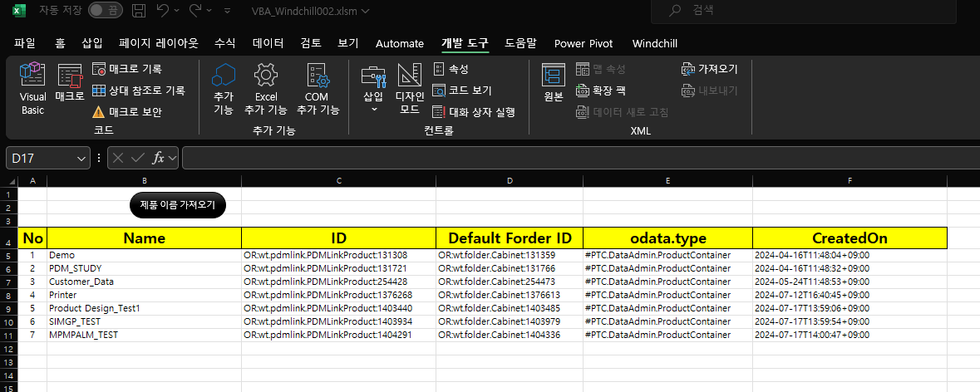
Task: Toggle the AutoSave switch
Action: pyautogui.click(x=105, y=11)
